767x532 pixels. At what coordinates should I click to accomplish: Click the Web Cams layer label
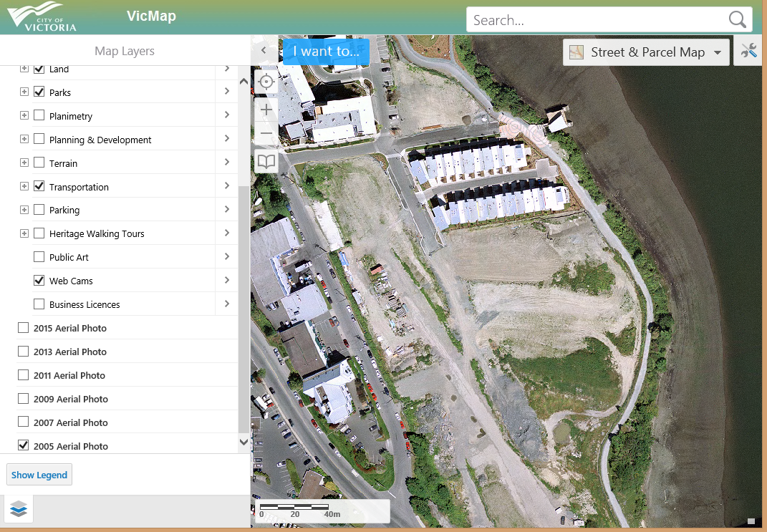coord(71,281)
